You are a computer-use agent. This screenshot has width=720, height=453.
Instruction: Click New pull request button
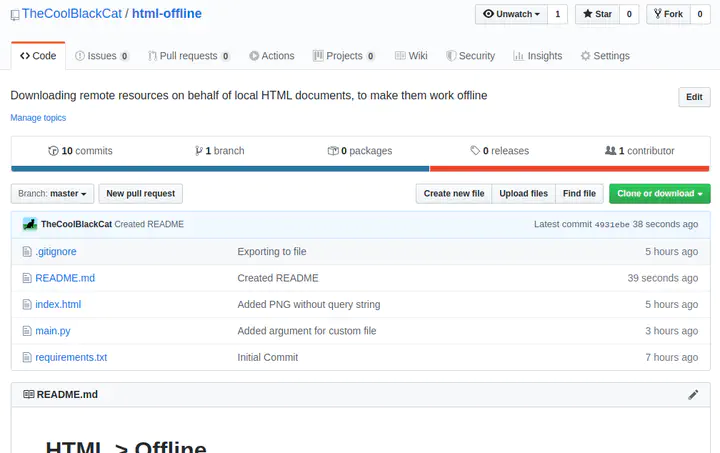141,194
